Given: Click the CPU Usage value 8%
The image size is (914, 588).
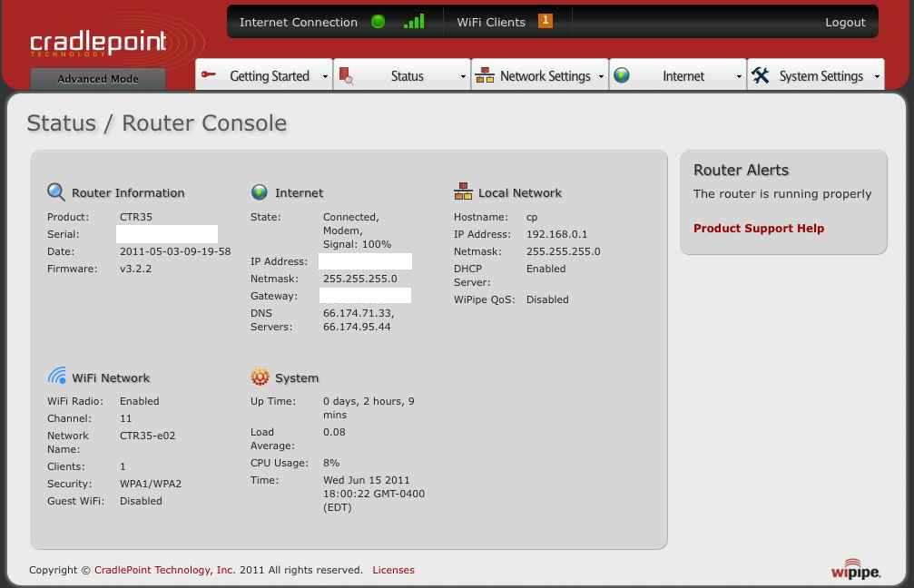Looking at the screenshot, I should tap(331, 463).
